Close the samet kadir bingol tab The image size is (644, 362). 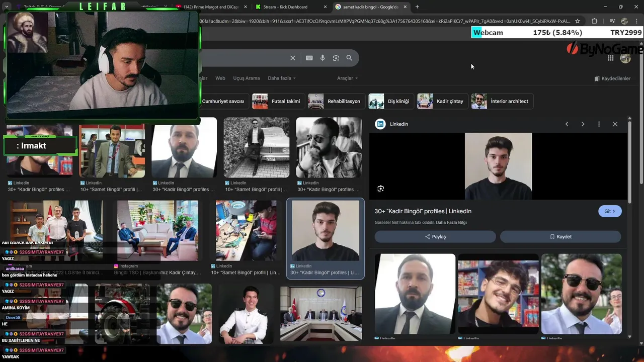(x=405, y=7)
